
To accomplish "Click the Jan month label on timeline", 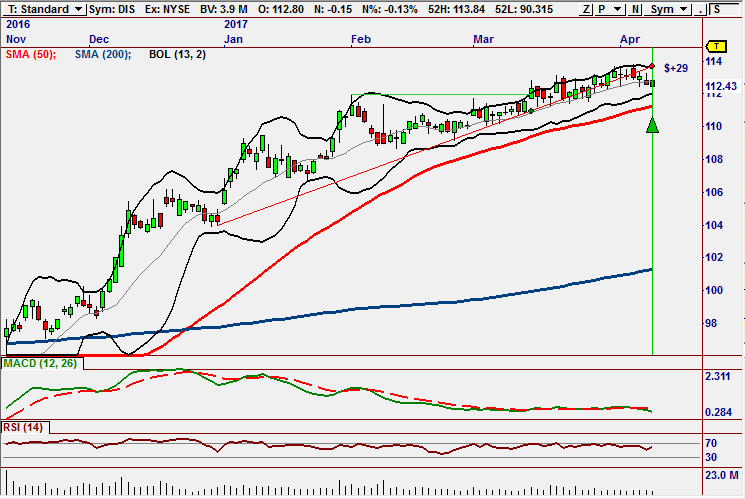I will click(x=233, y=39).
